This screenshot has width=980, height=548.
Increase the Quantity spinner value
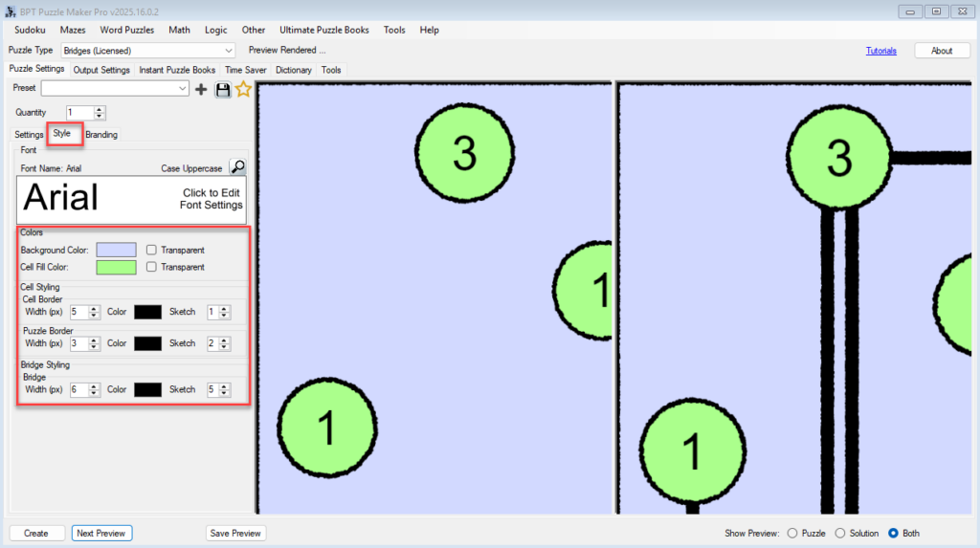[x=100, y=109]
